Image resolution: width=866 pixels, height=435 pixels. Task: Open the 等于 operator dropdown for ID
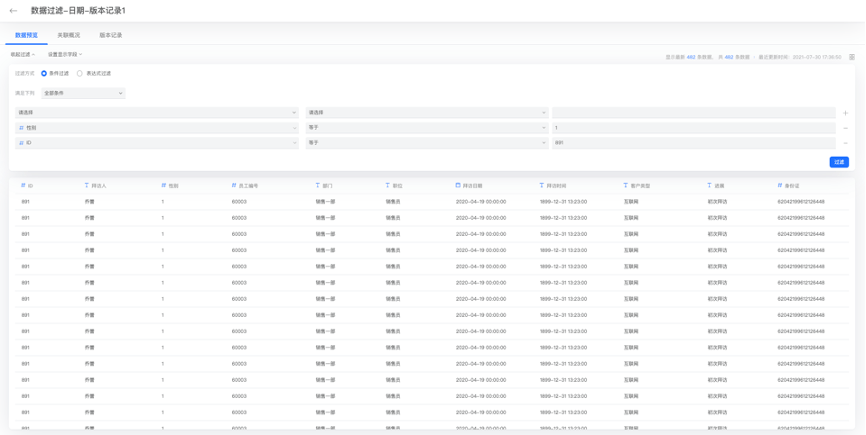(427, 143)
